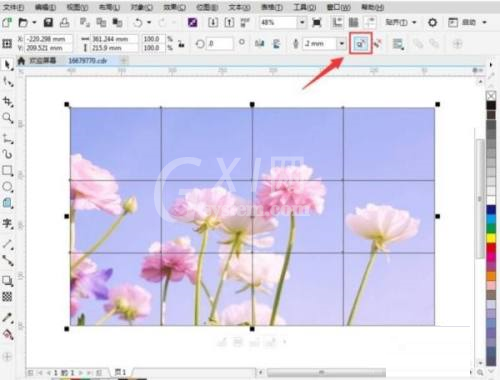The width and height of the screenshot is (500, 380).
Task: Click the Copy icon in the standard toolbar
Action: 101,23
